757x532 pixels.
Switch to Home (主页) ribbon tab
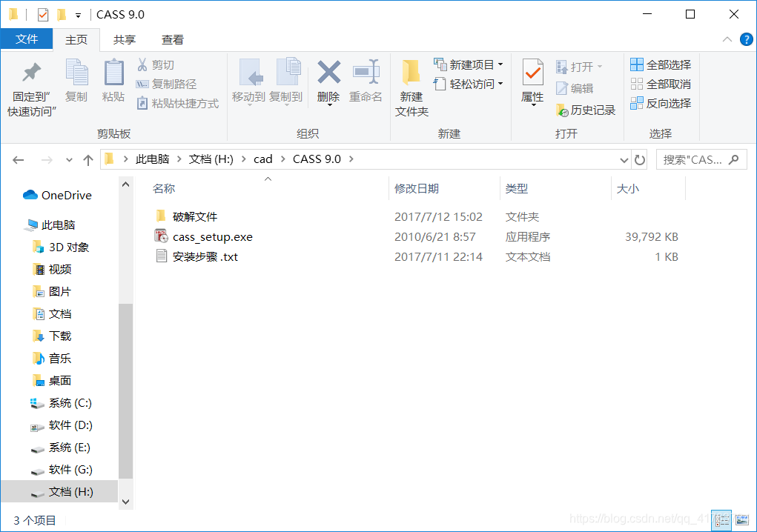(76, 39)
